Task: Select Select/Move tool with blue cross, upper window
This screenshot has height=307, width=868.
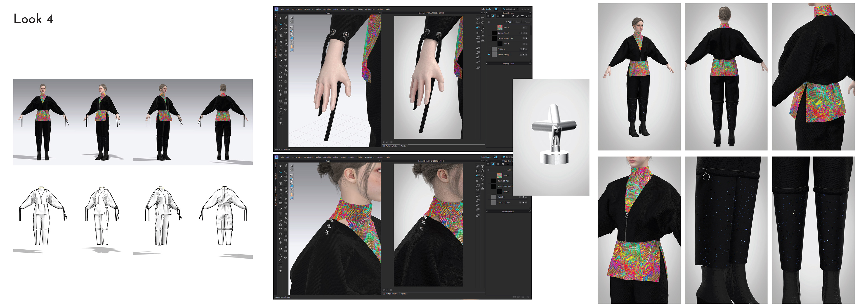Action: click(x=281, y=25)
